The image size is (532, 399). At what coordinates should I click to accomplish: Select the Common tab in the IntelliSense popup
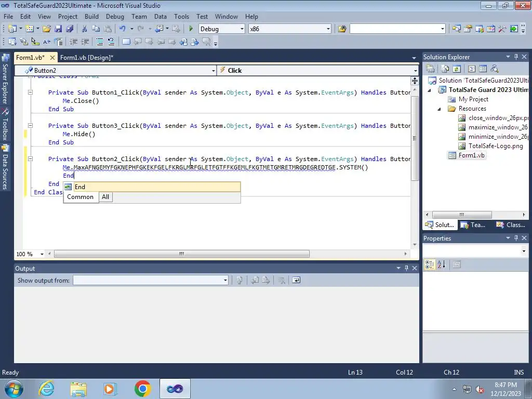tap(80, 197)
